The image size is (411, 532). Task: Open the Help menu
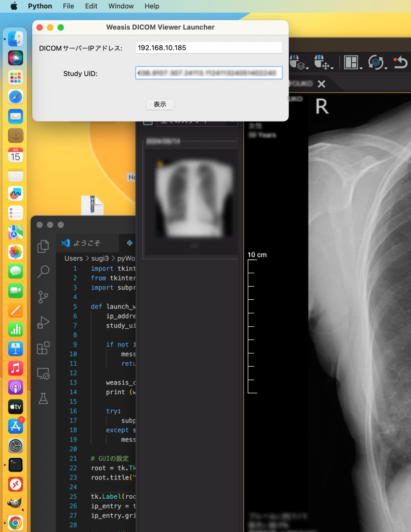point(152,6)
